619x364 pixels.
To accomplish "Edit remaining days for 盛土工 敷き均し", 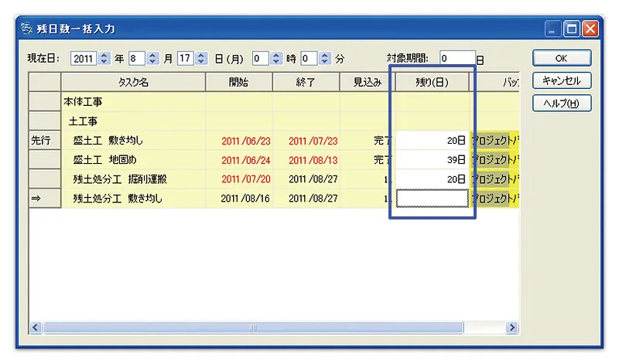I will coord(432,141).
